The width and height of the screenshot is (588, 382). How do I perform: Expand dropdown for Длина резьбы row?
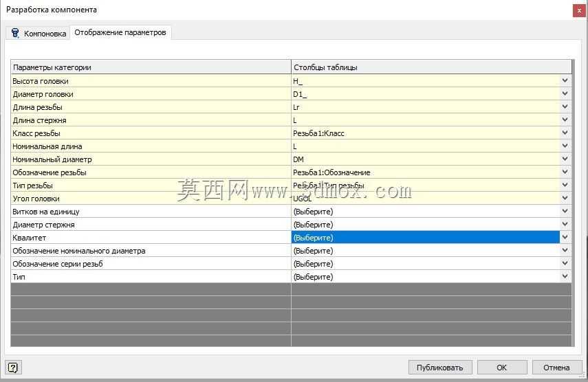565,106
